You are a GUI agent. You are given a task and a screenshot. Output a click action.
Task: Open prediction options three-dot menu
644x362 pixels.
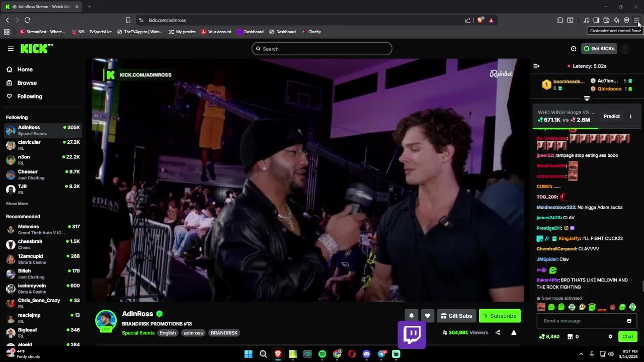coord(630,116)
